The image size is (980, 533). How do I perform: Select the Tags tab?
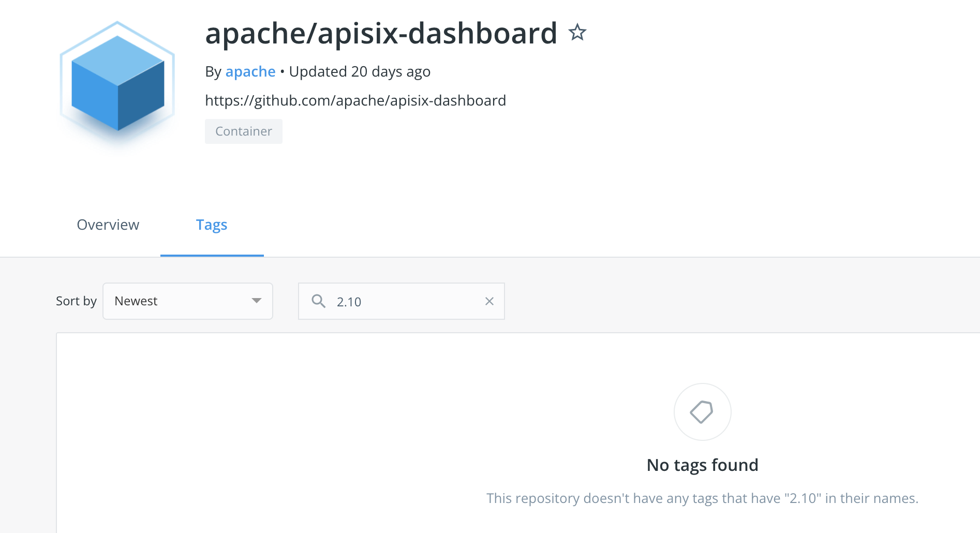click(x=212, y=225)
